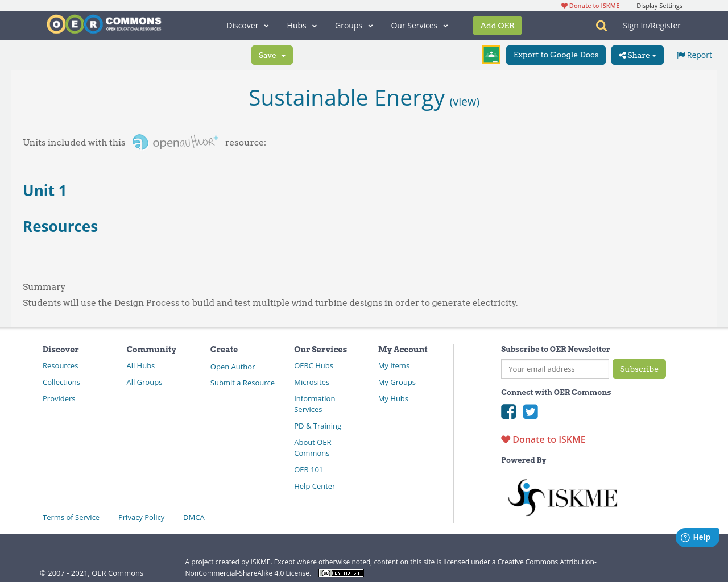
Task: Open the Groups menu
Action: [x=349, y=25]
